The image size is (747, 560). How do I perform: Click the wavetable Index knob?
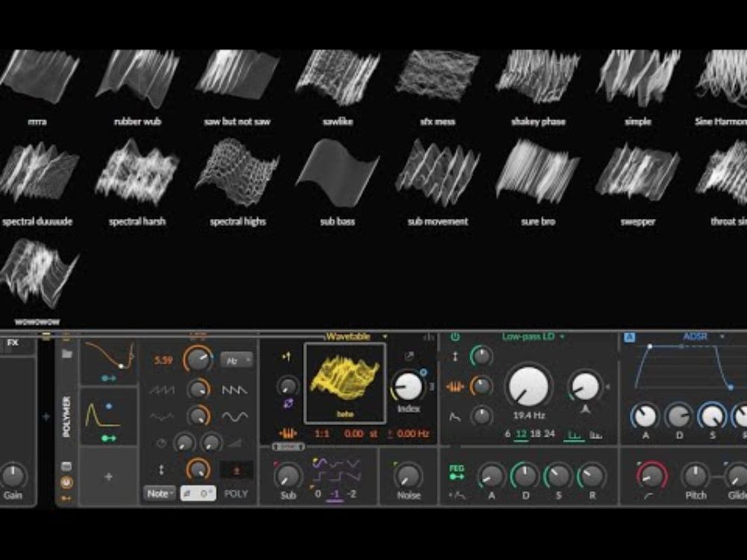(x=409, y=387)
